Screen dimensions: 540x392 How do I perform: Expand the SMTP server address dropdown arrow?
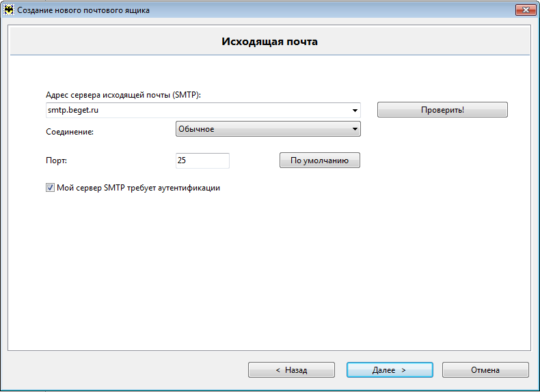coord(355,110)
